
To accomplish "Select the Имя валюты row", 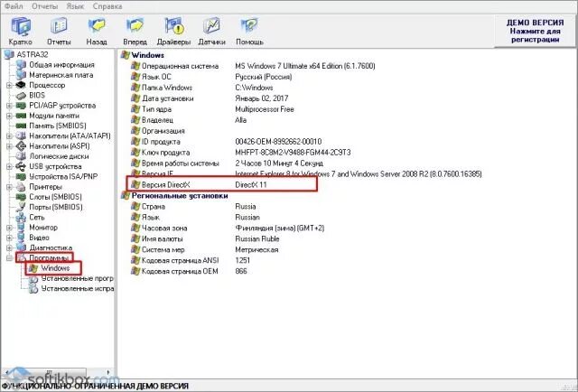I will coord(205,239).
